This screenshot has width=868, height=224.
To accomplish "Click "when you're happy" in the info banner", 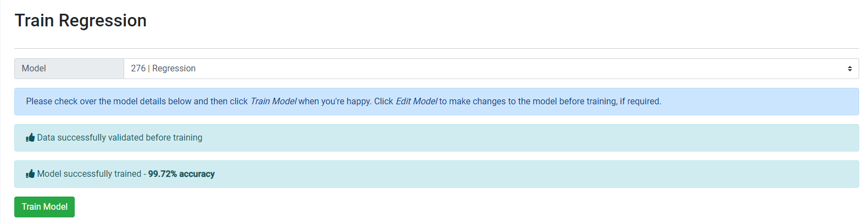I will (335, 102).
